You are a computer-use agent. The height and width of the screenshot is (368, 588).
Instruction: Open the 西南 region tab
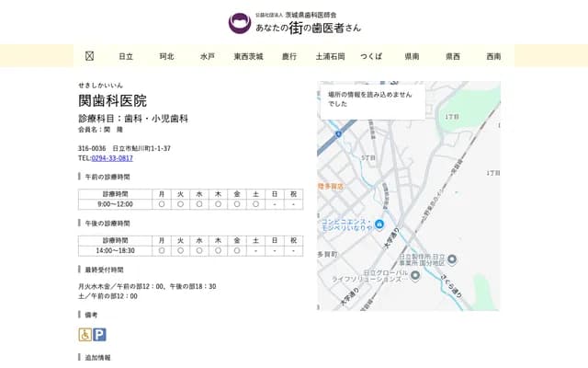[493, 56]
